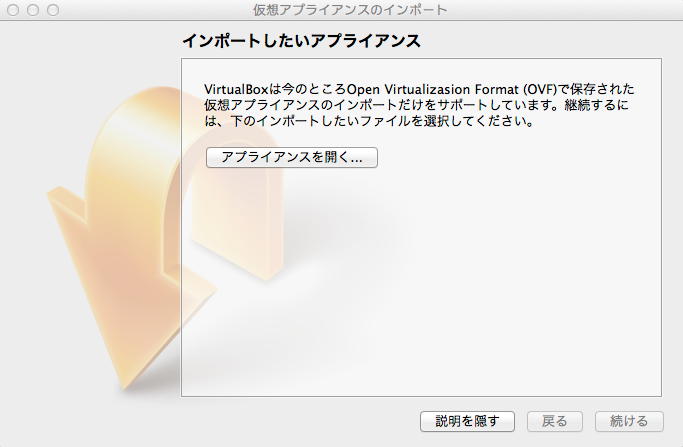The width and height of the screenshot is (683, 447).
Task: Click the line mentioning ファイルを選択してください
Action: click(369, 121)
